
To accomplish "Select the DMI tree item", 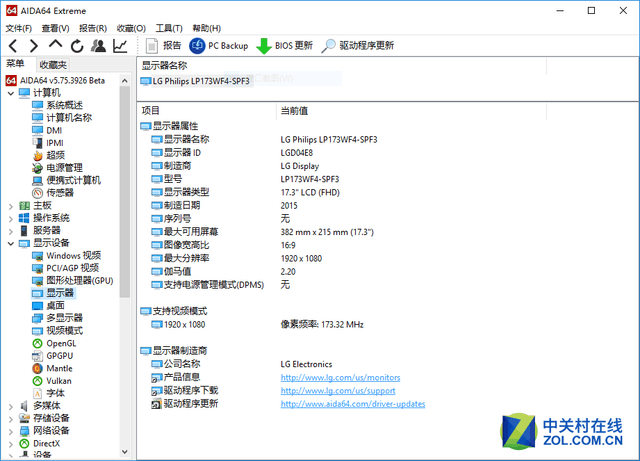I will point(47,131).
